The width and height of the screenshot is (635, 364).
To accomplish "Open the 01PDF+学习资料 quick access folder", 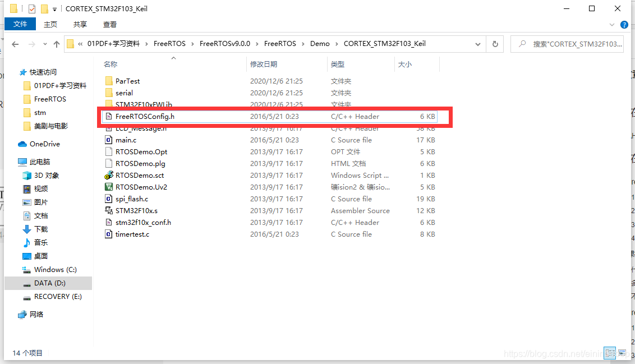I will [x=60, y=85].
